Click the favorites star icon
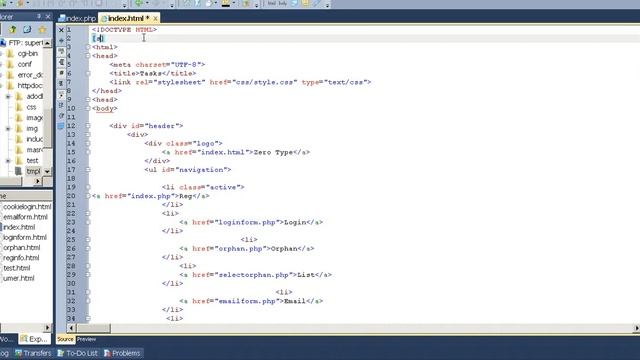 pyautogui.click(x=42, y=29)
